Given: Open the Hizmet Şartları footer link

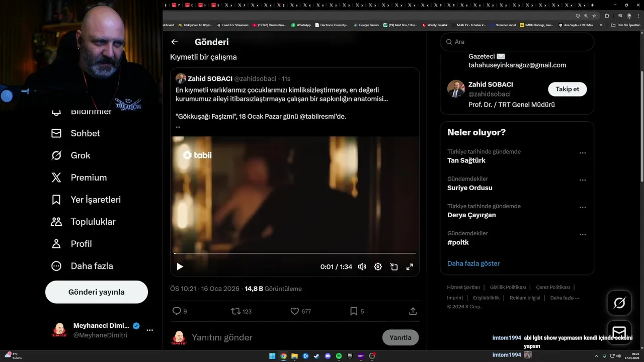Looking at the screenshot, I should coord(463,287).
